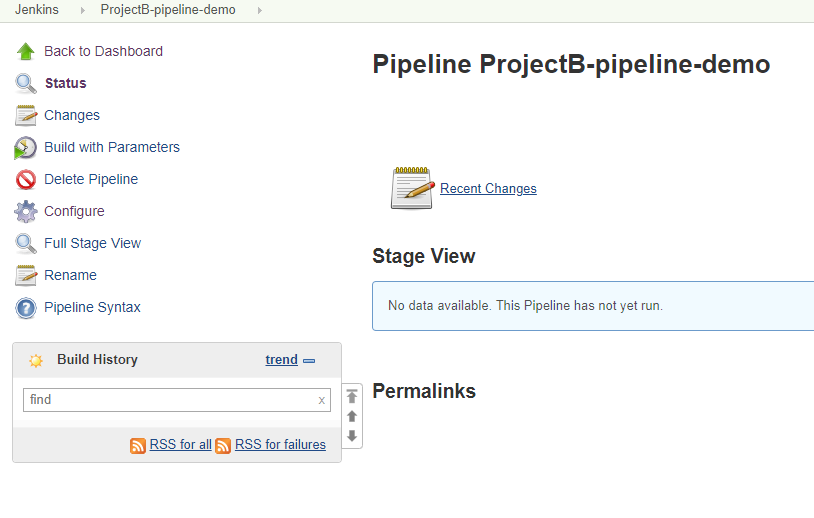
Task: Click the notepad icon beside Changes
Action: pos(25,115)
